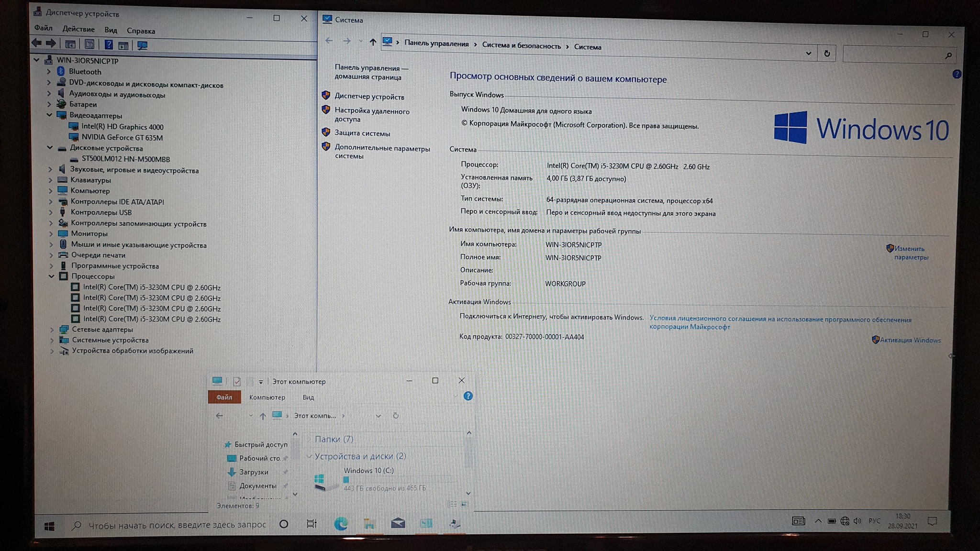The width and height of the screenshot is (980, 551).
Task: Open Защита системы link in sidebar
Action: 362,133
